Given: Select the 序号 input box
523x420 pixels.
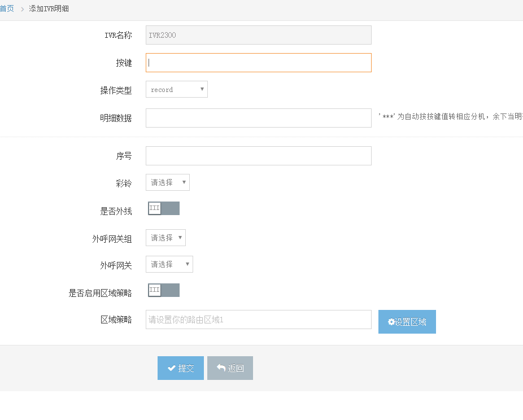Looking at the screenshot, I should tap(259, 156).
